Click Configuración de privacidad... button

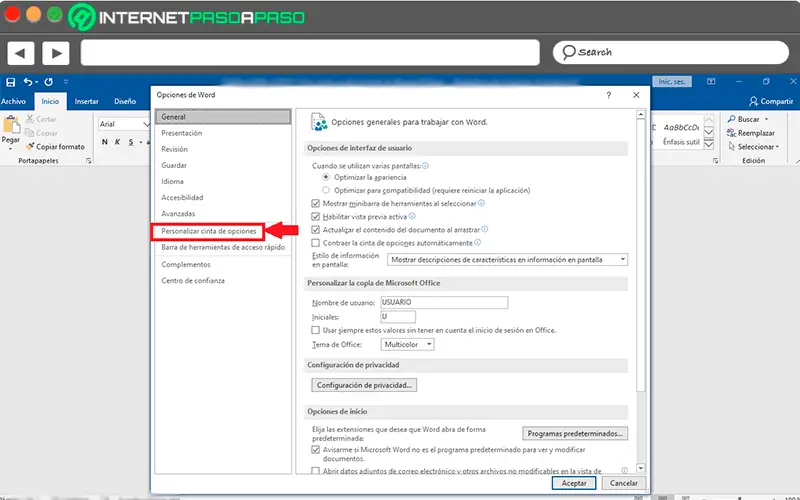pos(364,385)
